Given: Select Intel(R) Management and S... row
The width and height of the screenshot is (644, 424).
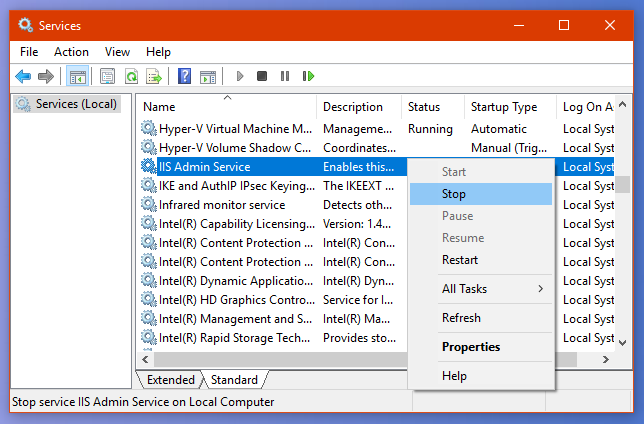Looking at the screenshot, I should 273,319.
